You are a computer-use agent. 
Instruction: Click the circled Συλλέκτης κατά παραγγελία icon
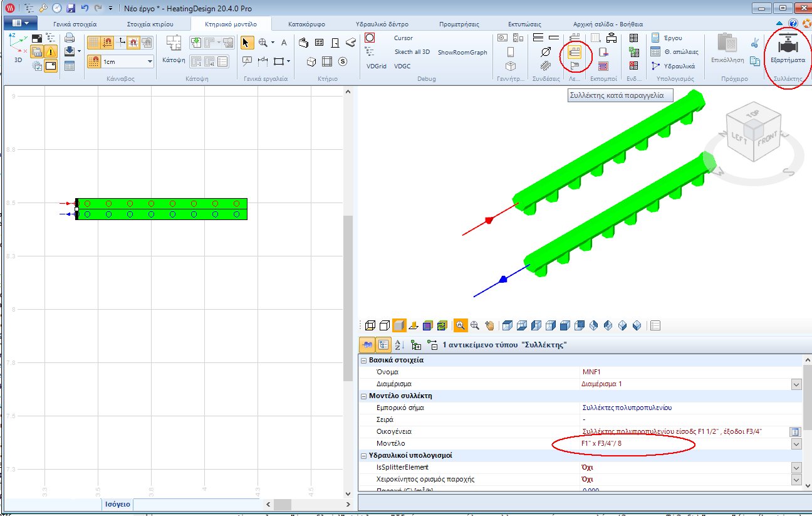(576, 53)
